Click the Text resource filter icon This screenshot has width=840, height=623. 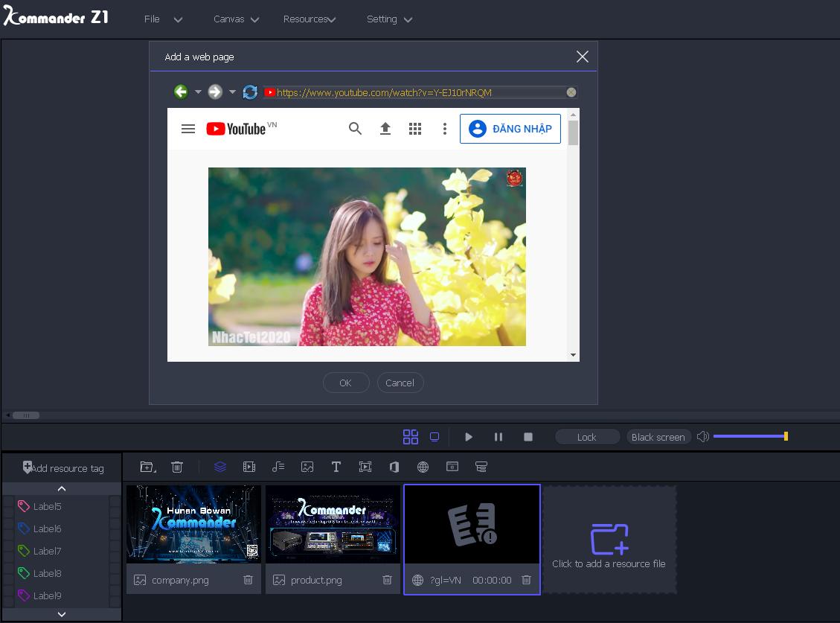(x=336, y=467)
